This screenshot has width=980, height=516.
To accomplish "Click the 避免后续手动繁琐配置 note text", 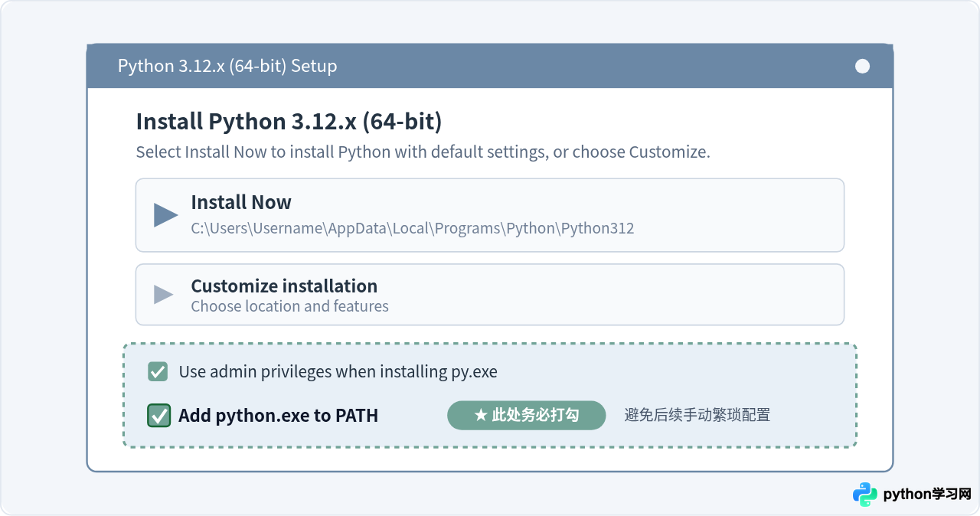I will [x=697, y=415].
